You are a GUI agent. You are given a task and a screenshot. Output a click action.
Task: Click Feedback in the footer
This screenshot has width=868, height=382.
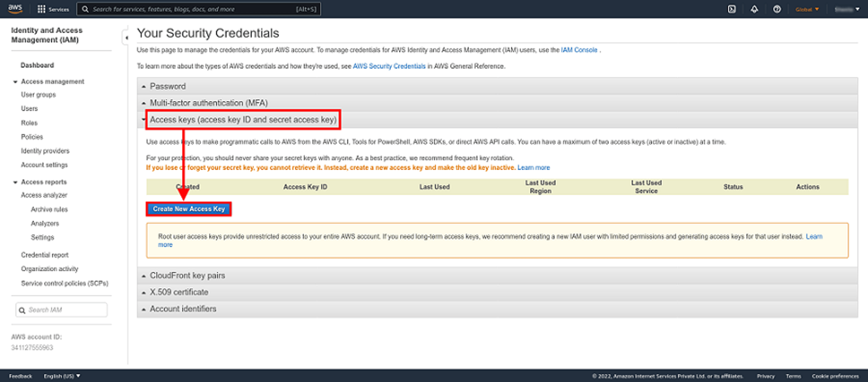(x=20, y=376)
